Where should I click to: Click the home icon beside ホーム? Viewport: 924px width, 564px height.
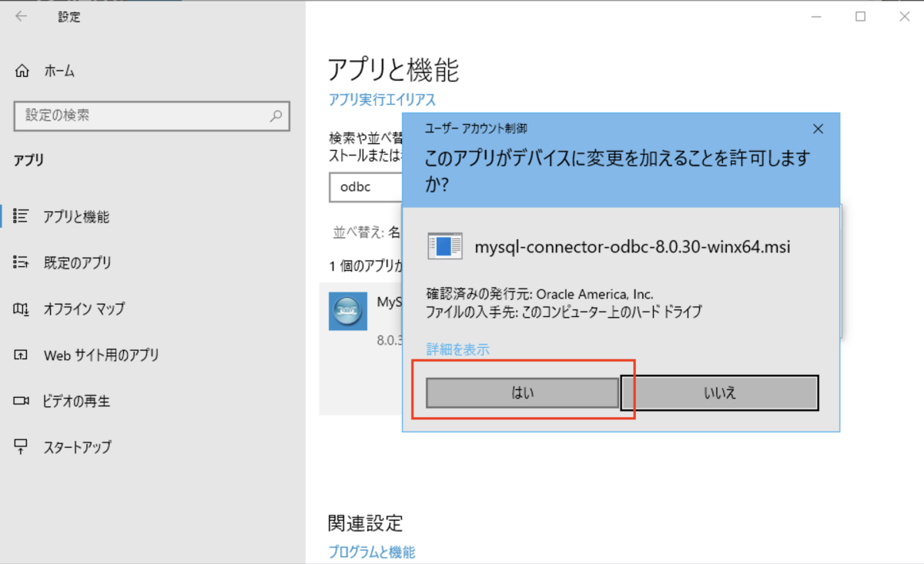click(x=22, y=71)
